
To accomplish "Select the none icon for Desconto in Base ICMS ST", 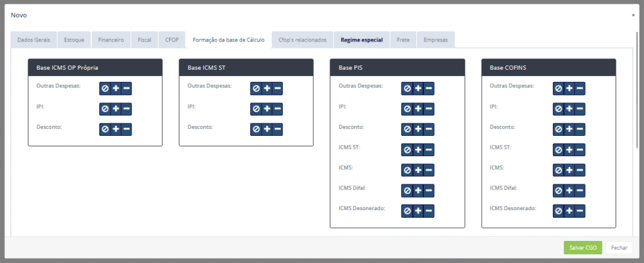I will (256, 130).
